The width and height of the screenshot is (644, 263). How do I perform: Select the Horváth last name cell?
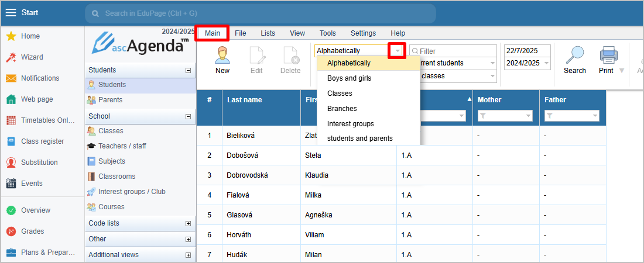261,235
